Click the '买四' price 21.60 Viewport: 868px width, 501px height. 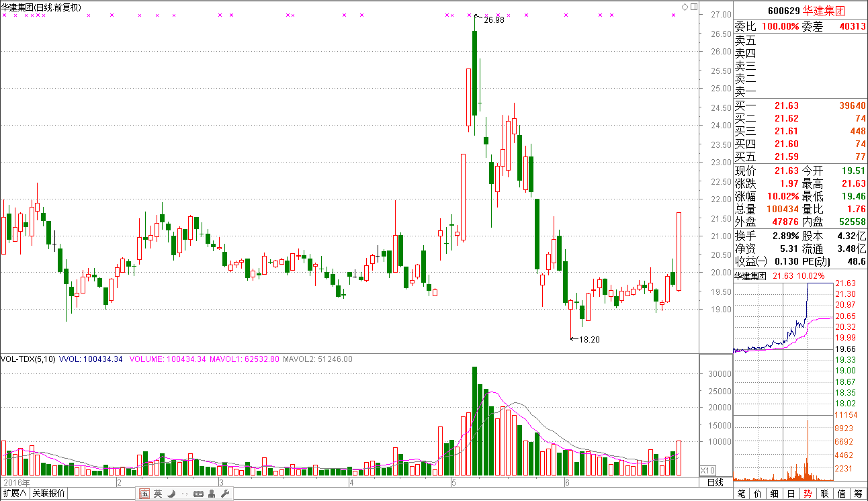(x=786, y=144)
